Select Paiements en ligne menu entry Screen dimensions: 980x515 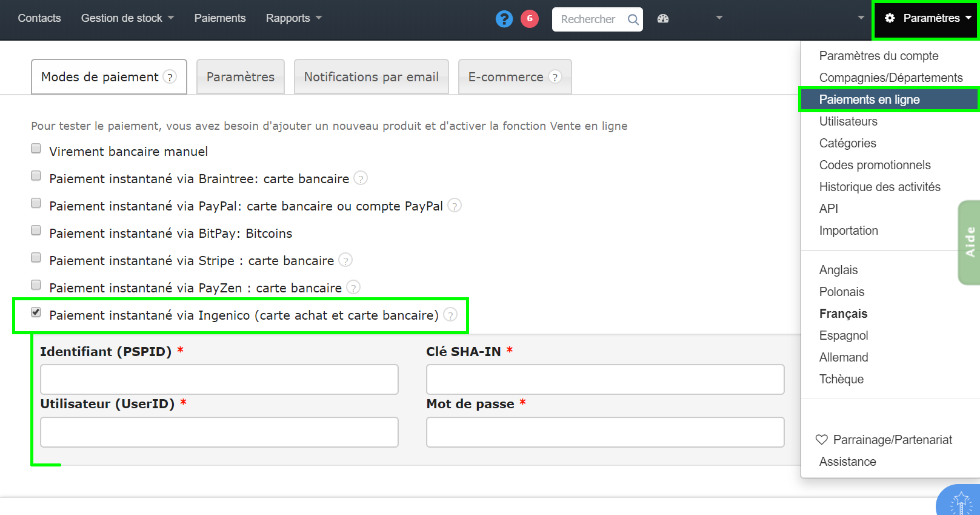pyautogui.click(x=890, y=99)
